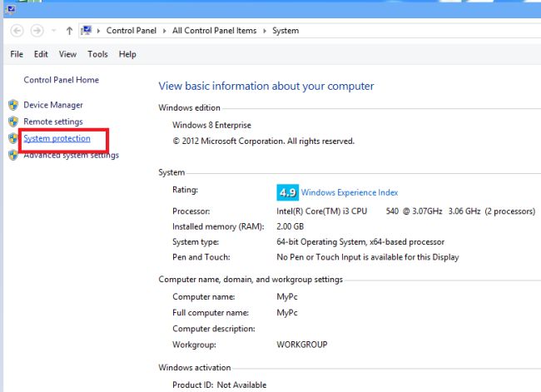This screenshot has height=392, width=541.
Task: Open the Help menu
Action: (127, 54)
